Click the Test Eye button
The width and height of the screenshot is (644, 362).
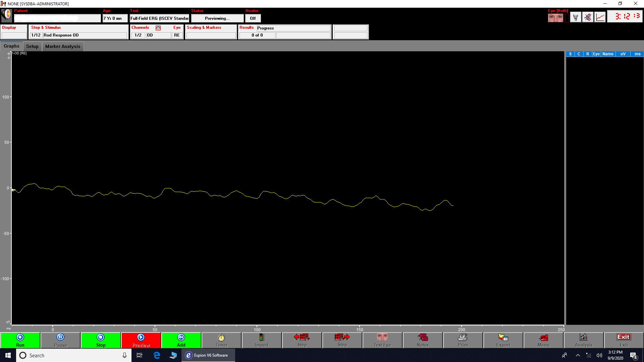pos(382,340)
